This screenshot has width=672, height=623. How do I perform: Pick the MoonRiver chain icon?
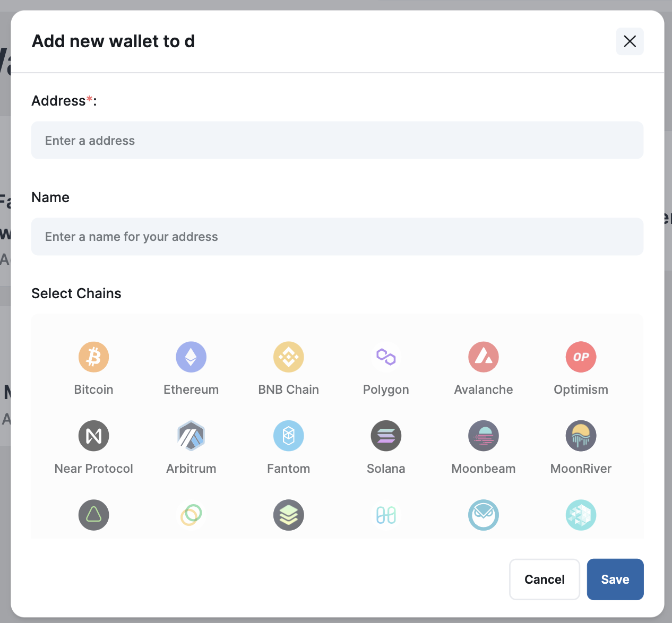(x=581, y=436)
